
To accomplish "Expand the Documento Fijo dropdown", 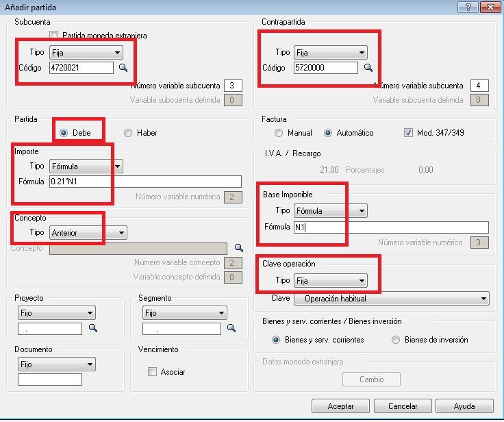I will [57, 364].
